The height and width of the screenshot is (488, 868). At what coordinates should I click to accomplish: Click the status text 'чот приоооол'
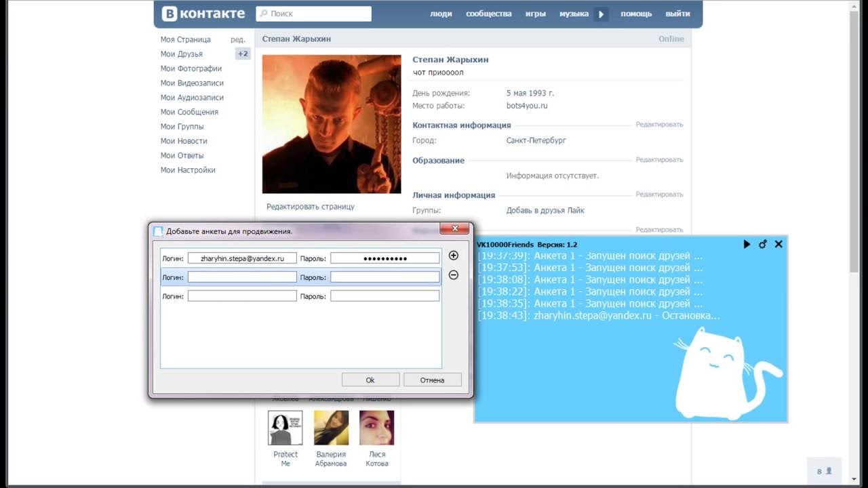coord(438,73)
